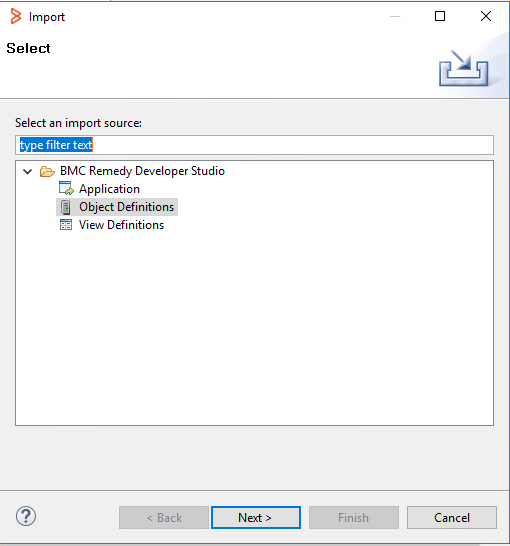Close the Import dialog window
The height and width of the screenshot is (546, 510).
[x=486, y=16]
